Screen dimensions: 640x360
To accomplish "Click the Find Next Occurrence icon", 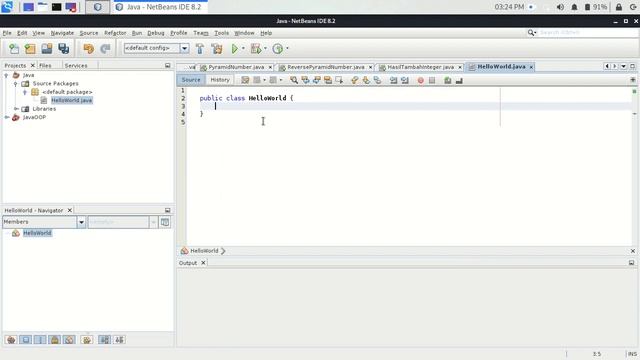I will (x=317, y=80).
